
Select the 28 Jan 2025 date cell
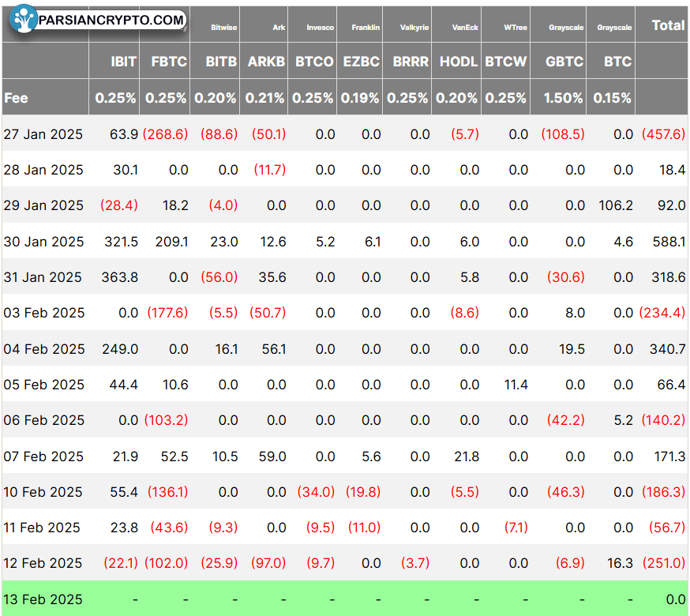pyautogui.click(x=43, y=170)
